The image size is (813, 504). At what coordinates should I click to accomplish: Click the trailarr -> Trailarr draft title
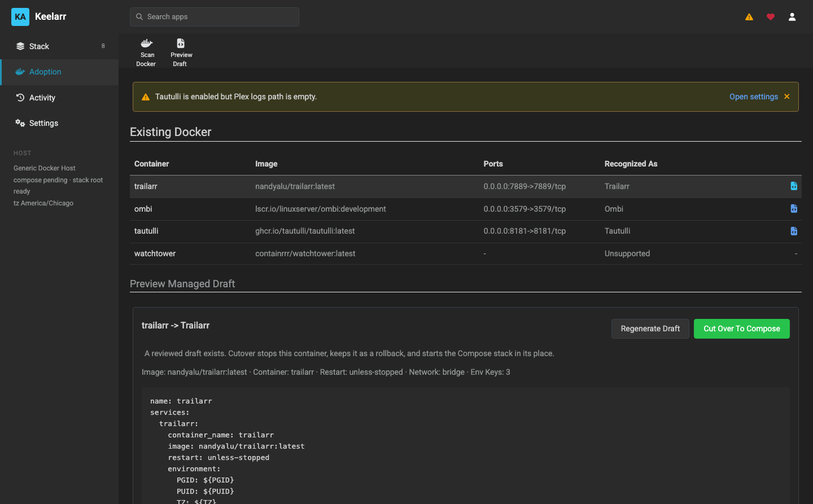click(x=176, y=326)
